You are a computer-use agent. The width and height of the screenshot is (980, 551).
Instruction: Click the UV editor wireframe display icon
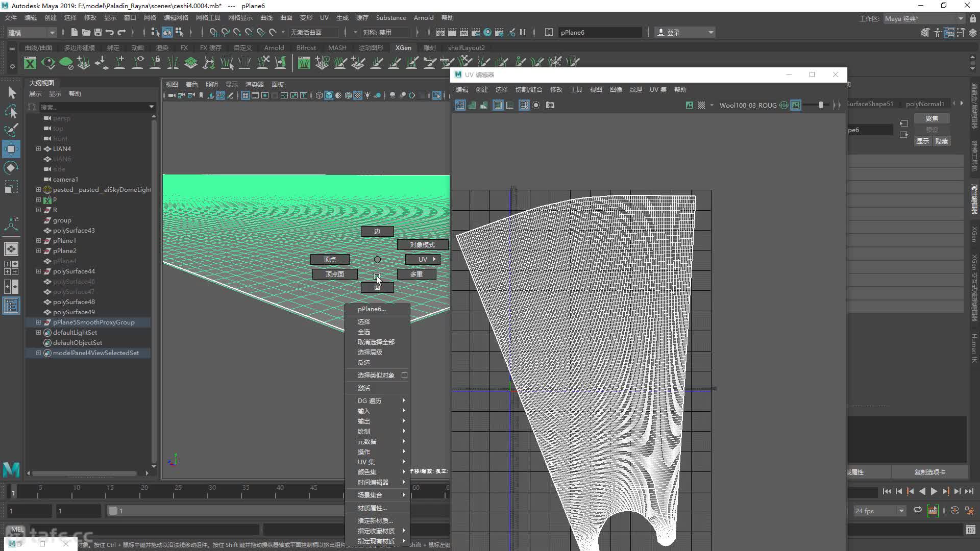(x=460, y=105)
